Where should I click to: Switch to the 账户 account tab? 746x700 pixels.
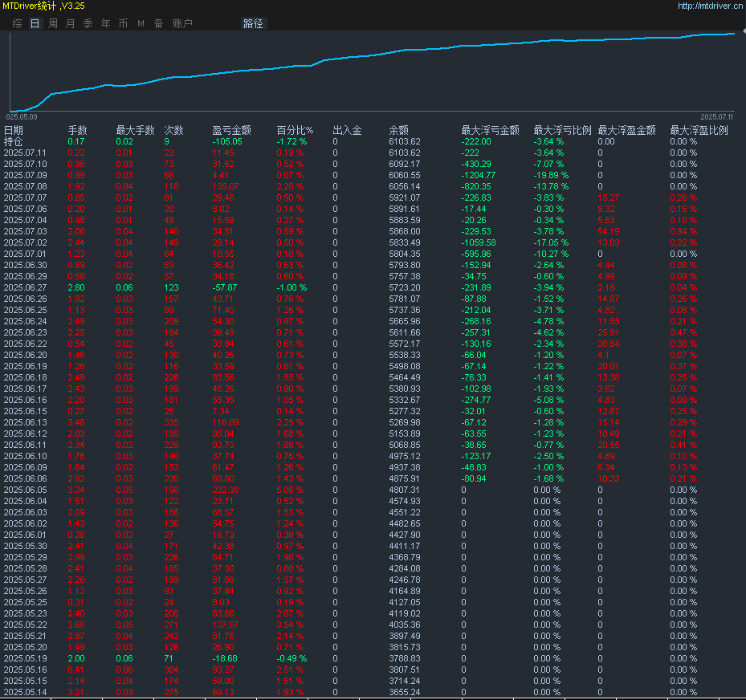click(182, 23)
